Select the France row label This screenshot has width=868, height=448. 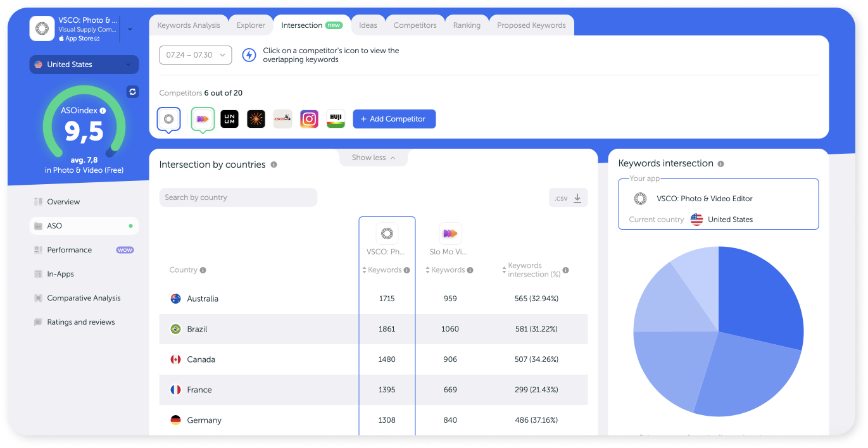(x=199, y=390)
